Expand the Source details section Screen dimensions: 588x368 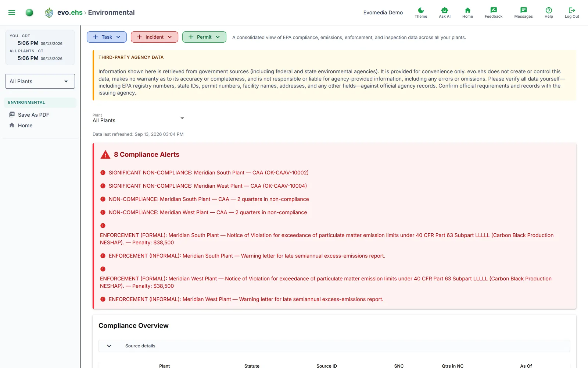[x=334, y=346]
